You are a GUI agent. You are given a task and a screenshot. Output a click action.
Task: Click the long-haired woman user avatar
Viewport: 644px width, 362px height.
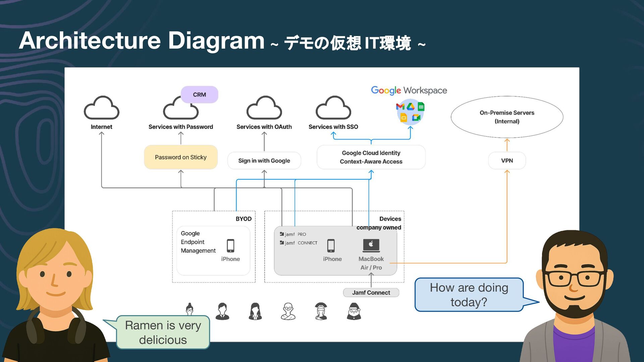255,311
